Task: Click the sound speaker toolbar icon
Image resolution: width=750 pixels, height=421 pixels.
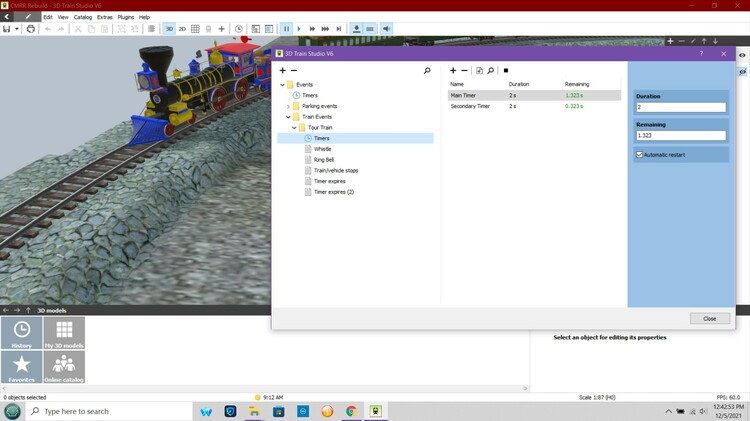Action: pos(387,29)
